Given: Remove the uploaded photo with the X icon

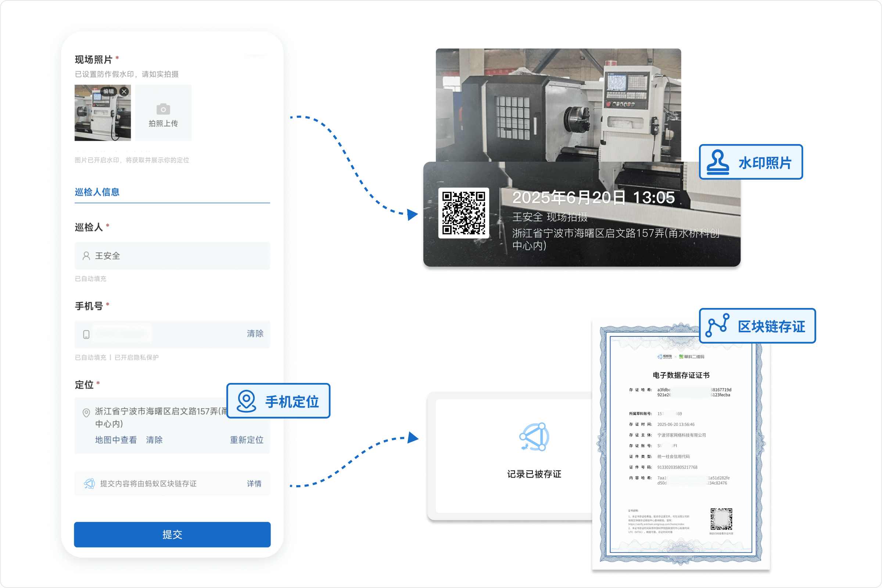Looking at the screenshot, I should (124, 92).
